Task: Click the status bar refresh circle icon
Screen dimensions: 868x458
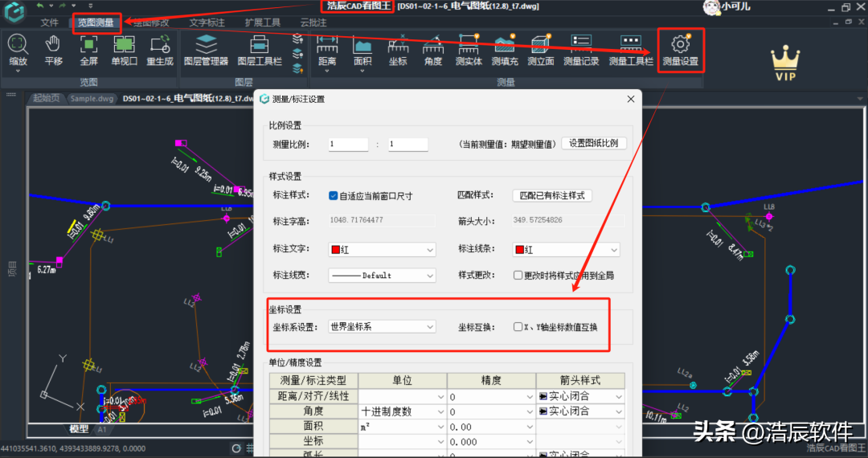Action: point(236,448)
